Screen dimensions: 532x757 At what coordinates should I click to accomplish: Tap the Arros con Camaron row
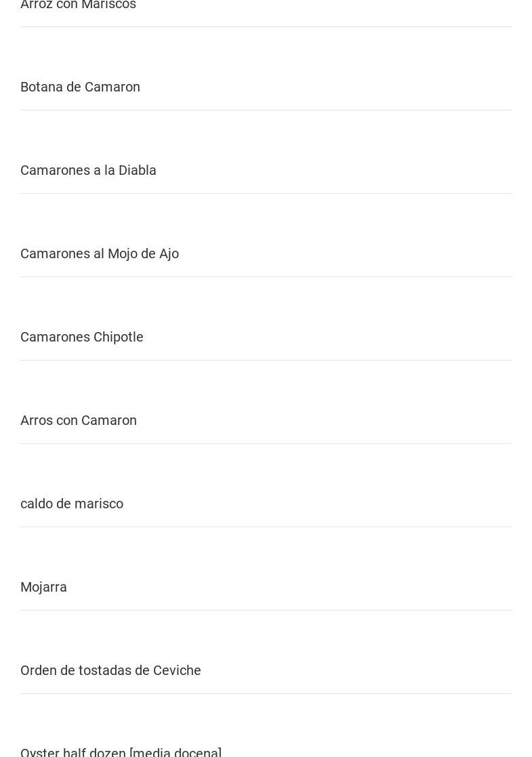79,420
